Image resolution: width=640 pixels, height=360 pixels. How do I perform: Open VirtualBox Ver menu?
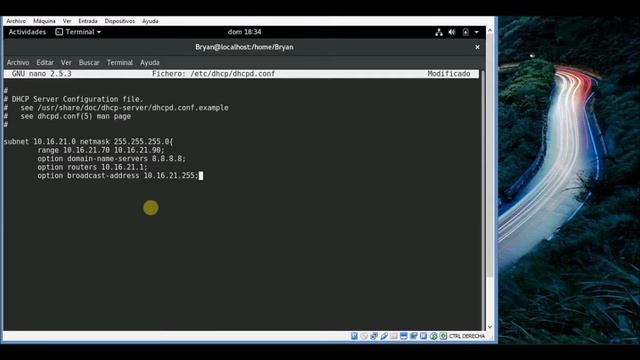pos(67,21)
